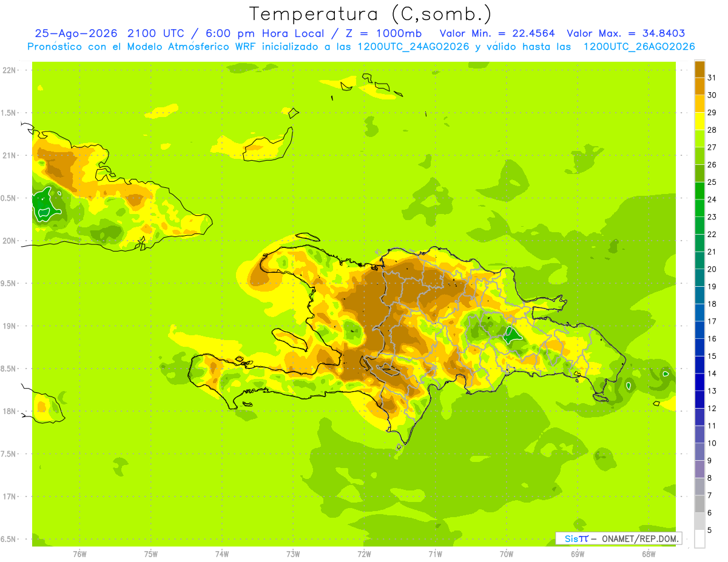
Task: Pick the legend color between 29 and 30
Action: pos(699,104)
